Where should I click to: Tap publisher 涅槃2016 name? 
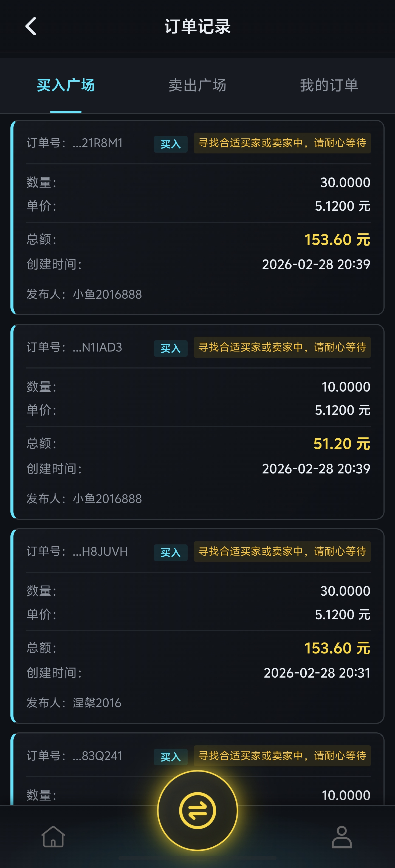coord(97,703)
